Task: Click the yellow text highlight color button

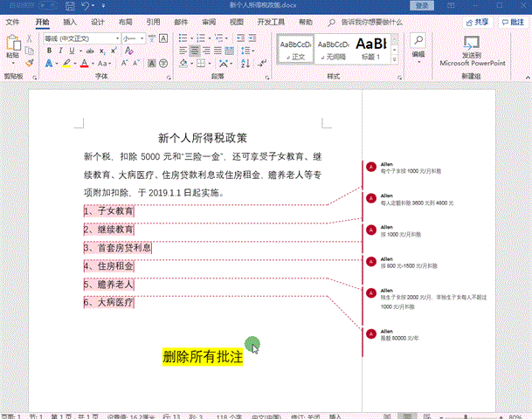Action: 65,64
